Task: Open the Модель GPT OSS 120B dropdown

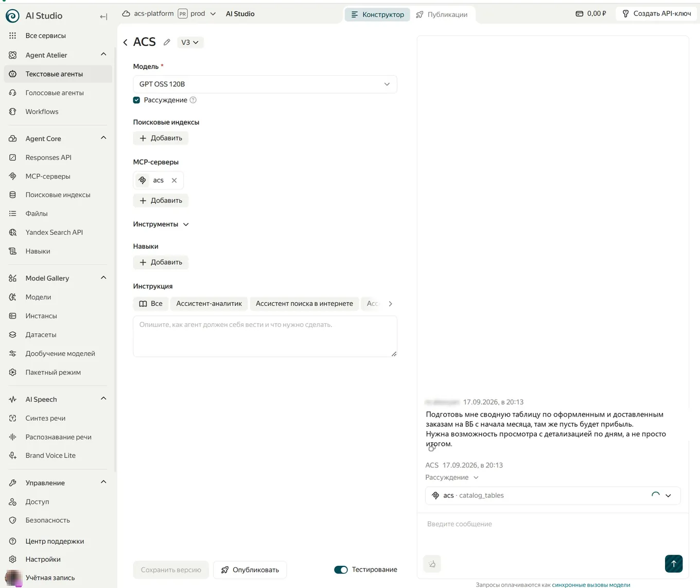Action: pos(265,84)
